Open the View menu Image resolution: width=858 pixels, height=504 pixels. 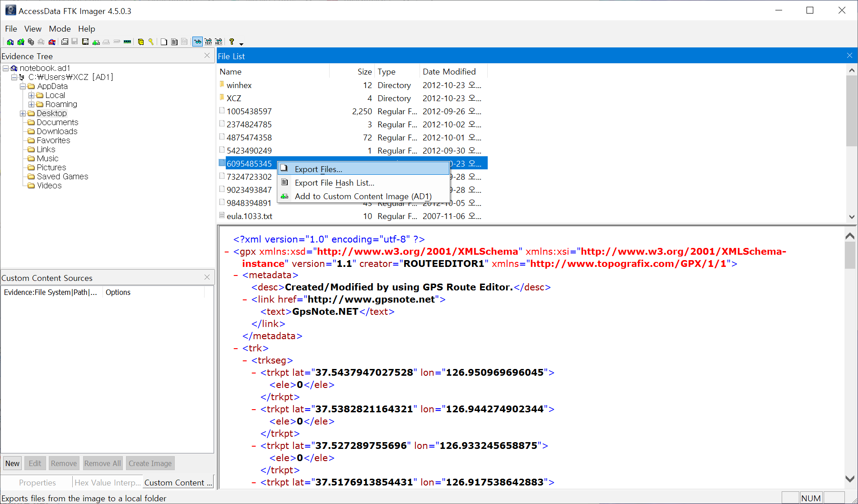tap(33, 28)
